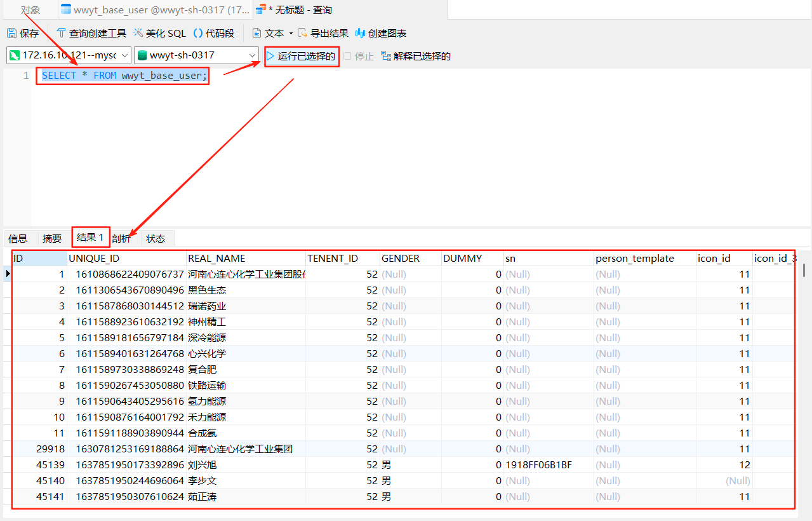Click 运行已选择的 to run the selection
Viewport: 812px width, 521px height.
click(302, 56)
